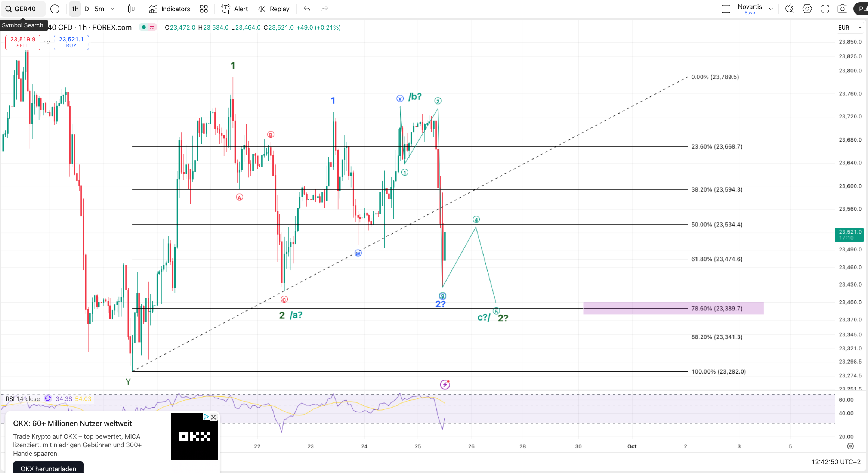
Task: Expand the Novartis layout dropdown arrow
Action: (771, 9)
